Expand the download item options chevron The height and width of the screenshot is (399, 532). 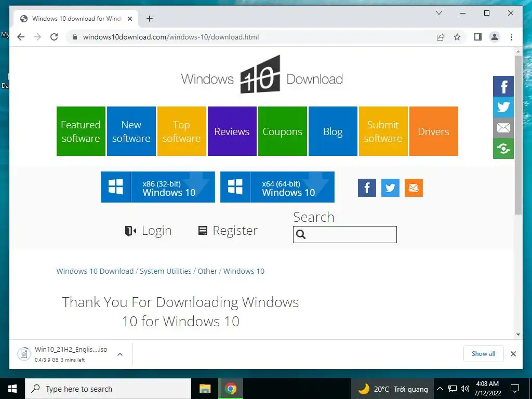[x=120, y=354]
